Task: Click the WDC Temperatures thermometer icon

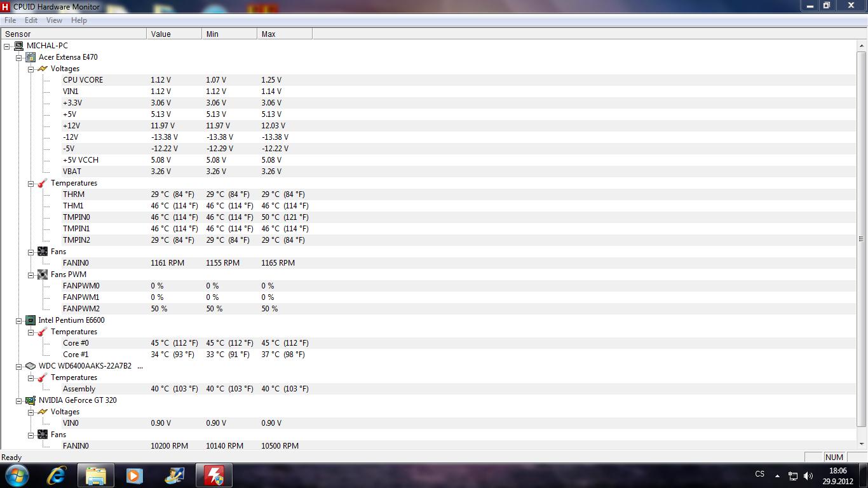Action: 43,377
